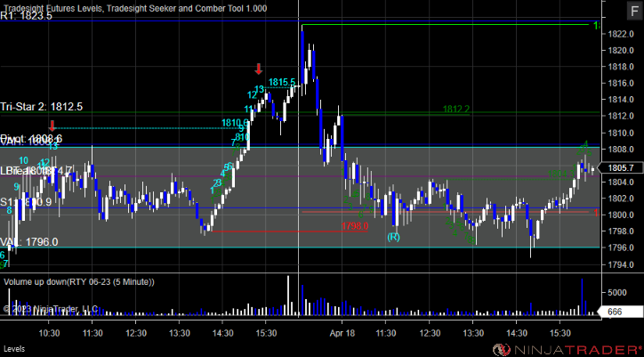Click the volume value marker 666
This screenshot has width=644, height=357.
pos(621,312)
